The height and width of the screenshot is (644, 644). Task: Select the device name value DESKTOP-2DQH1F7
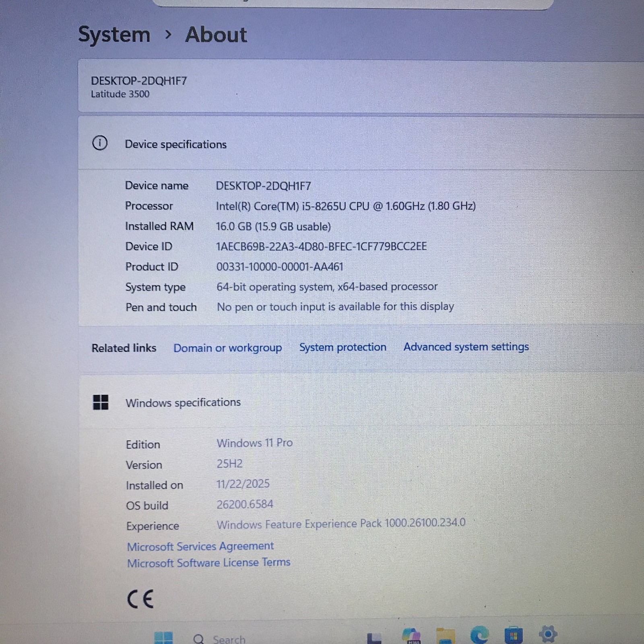click(x=263, y=186)
